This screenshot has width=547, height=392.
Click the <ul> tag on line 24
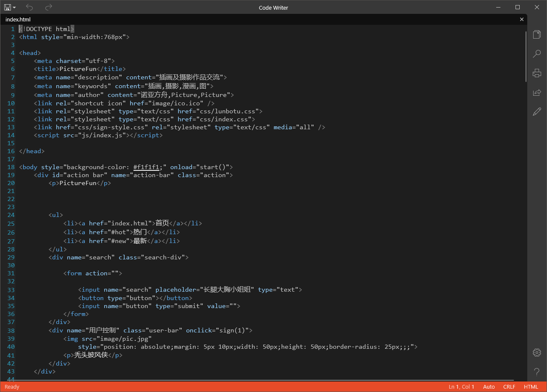[56, 215]
